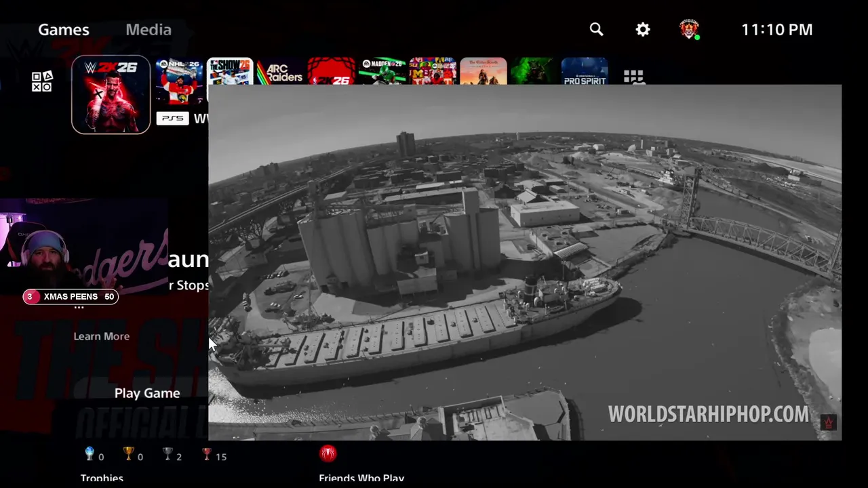
Task: Open the Game Library grid icon
Action: tap(633, 77)
